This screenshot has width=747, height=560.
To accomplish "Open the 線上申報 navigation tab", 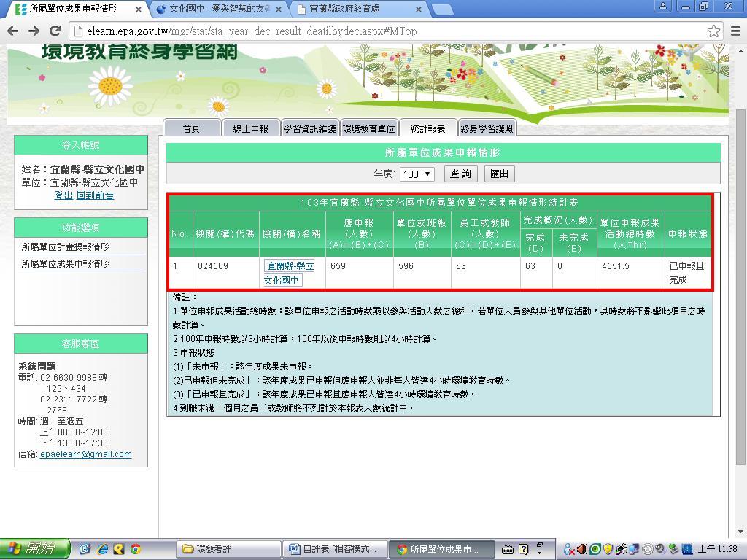I will [250, 128].
